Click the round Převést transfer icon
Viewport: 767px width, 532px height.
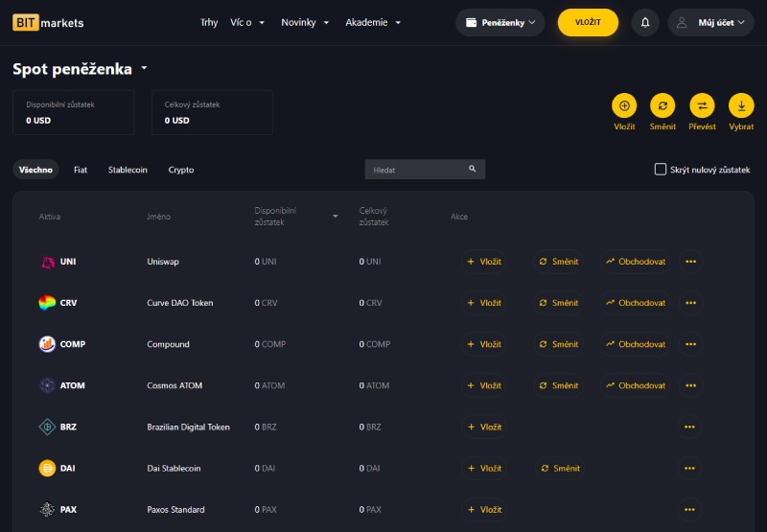tap(702, 105)
